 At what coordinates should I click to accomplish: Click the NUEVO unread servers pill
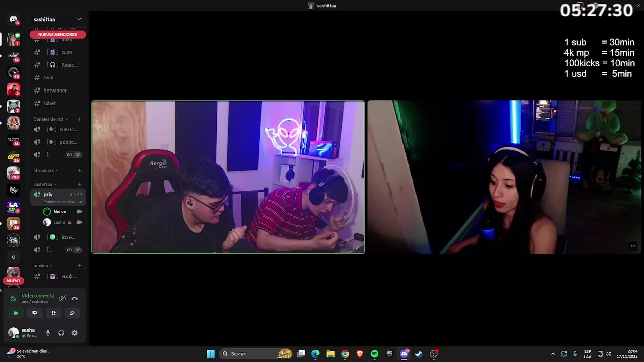13,281
